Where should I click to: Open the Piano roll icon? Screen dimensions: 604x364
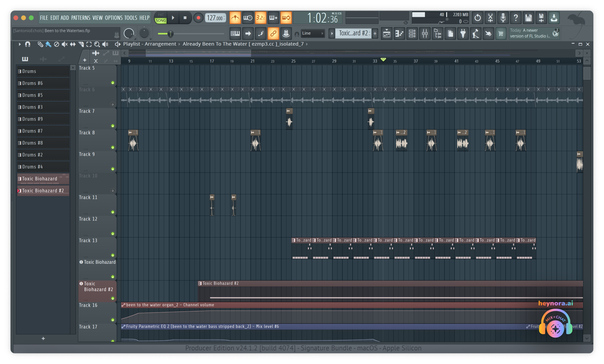pyautogui.click(x=399, y=34)
